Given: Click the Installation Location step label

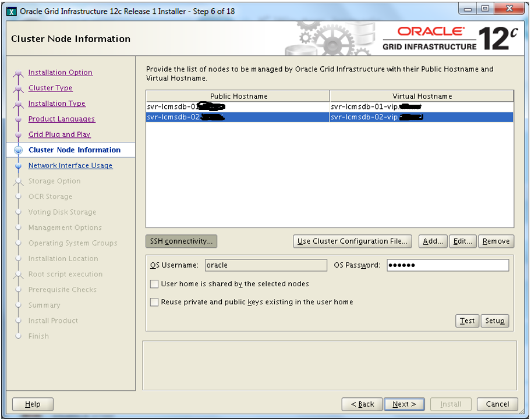Looking at the screenshot, I should coord(63,258).
